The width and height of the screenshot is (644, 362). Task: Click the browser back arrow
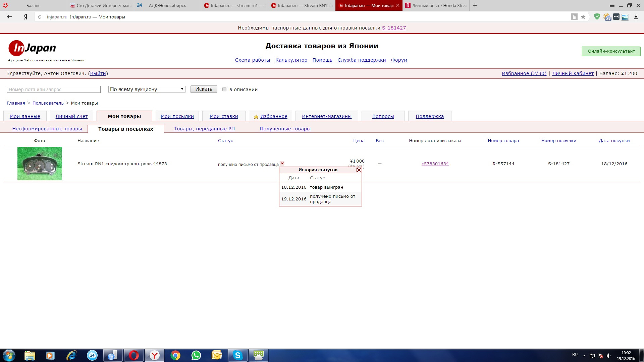pyautogui.click(x=9, y=17)
